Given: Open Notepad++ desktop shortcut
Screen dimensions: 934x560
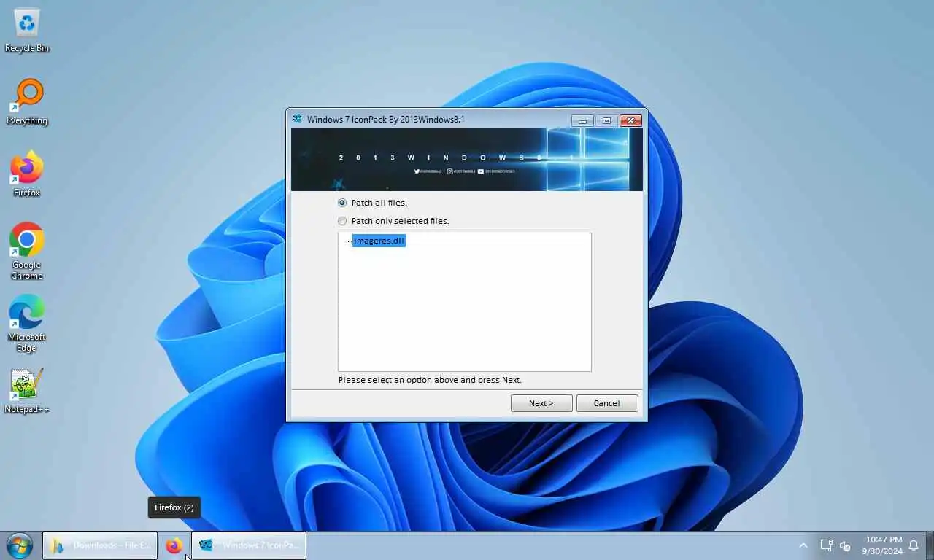Looking at the screenshot, I should [27, 392].
